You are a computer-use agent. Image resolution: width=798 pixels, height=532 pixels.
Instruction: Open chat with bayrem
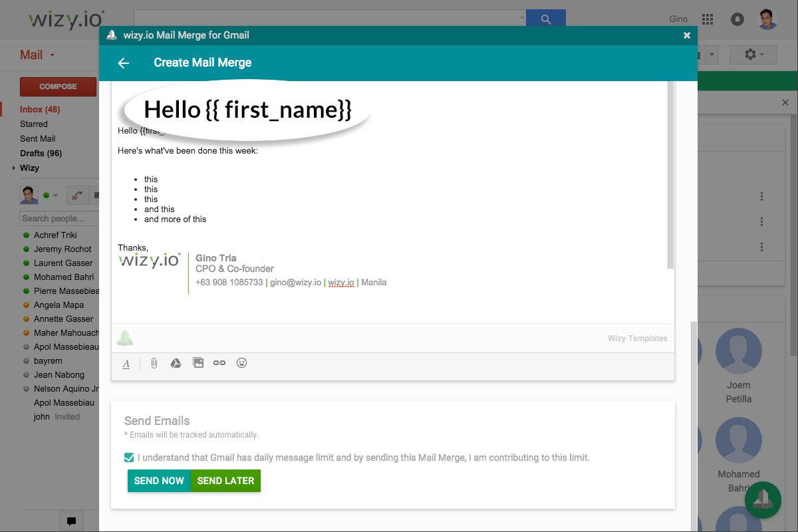coord(48,361)
